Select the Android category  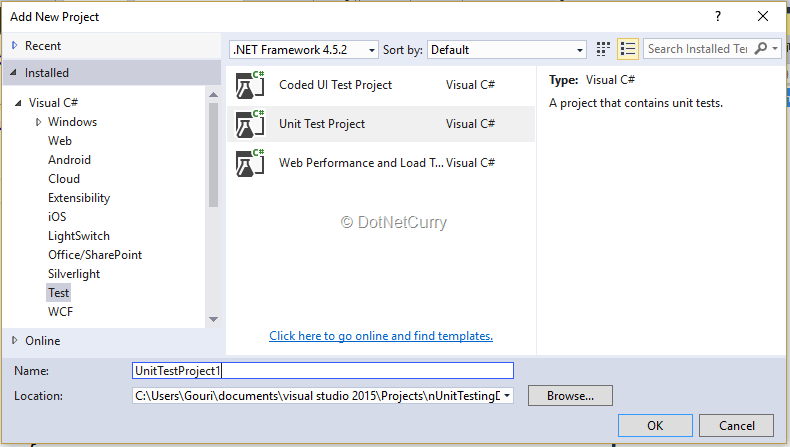tap(70, 160)
